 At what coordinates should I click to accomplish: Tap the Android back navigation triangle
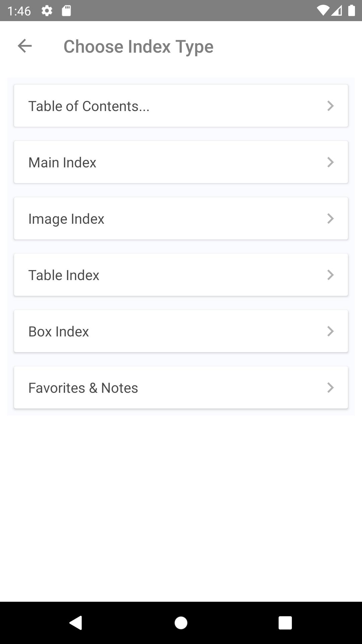pos(76,623)
